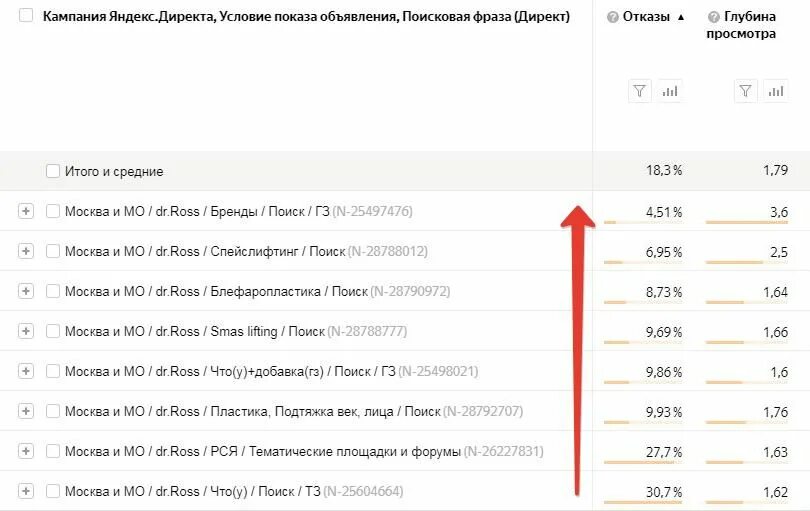
Task: Click the Кампания Яндекс.Директа grouping header
Action: click(306, 17)
